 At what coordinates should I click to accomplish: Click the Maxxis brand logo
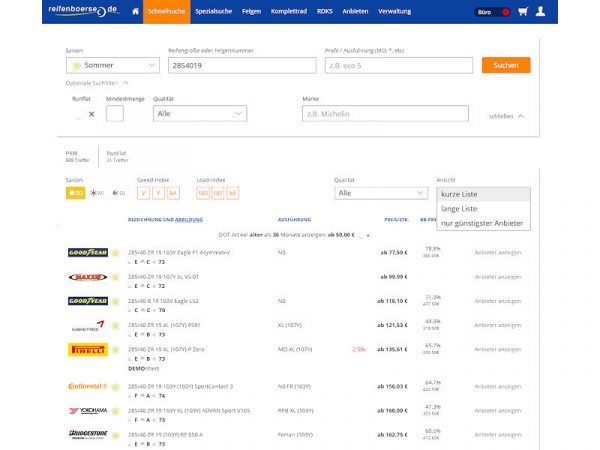[88, 277]
